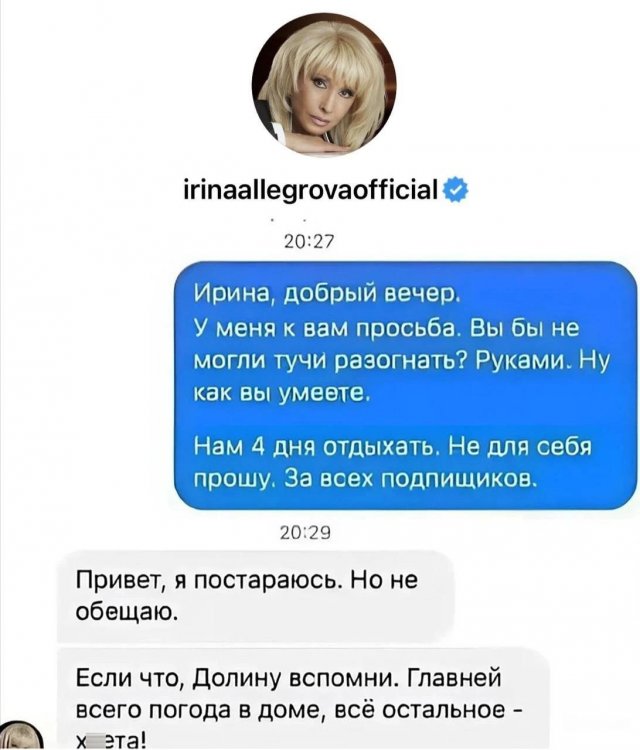Screen dimensions: 640x750
Task: Click the gray reply 'Привет, я постараюсь'
Action: click(x=255, y=596)
